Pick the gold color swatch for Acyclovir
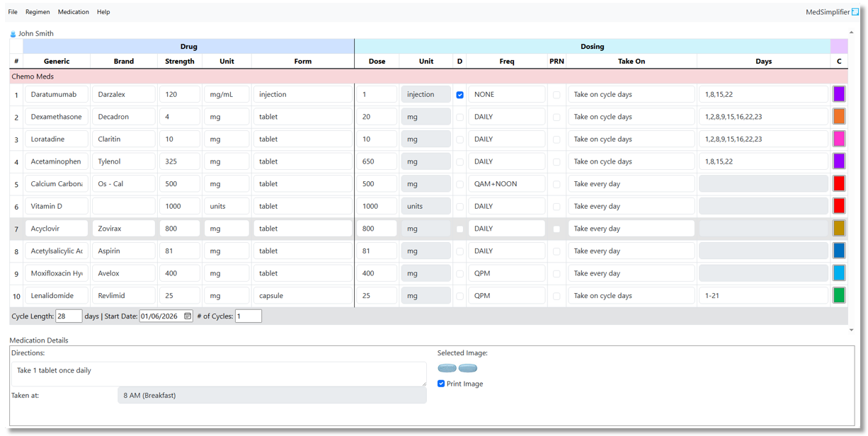 click(839, 229)
